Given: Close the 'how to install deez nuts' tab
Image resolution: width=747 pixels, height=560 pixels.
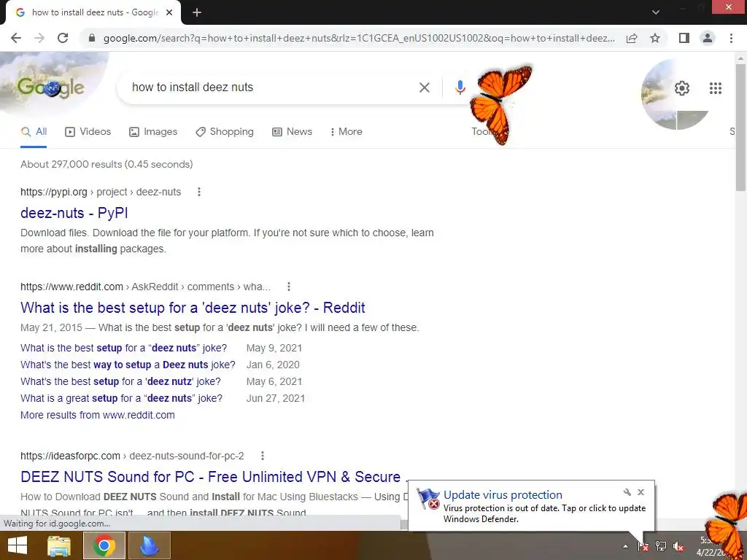Looking at the screenshot, I should click(169, 13).
